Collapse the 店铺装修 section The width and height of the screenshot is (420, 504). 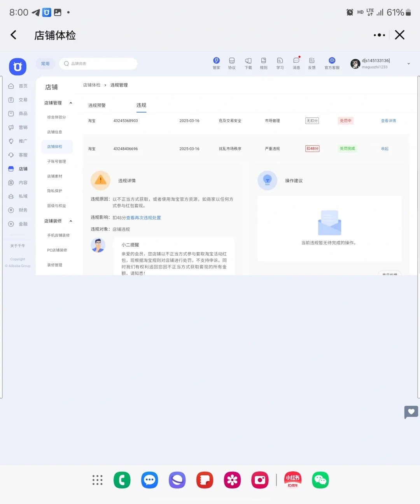tap(71, 221)
